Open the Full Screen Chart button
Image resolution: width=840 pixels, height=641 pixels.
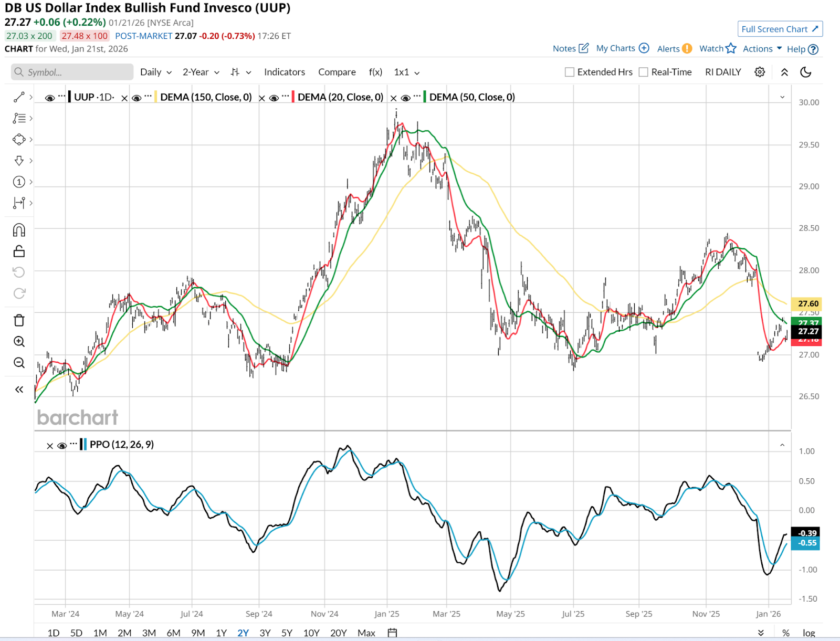point(780,29)
